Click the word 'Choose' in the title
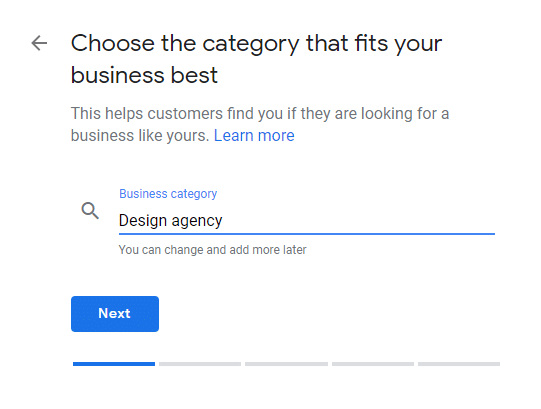The height and width of the screenshot is (409, 541). pos(112,43)
